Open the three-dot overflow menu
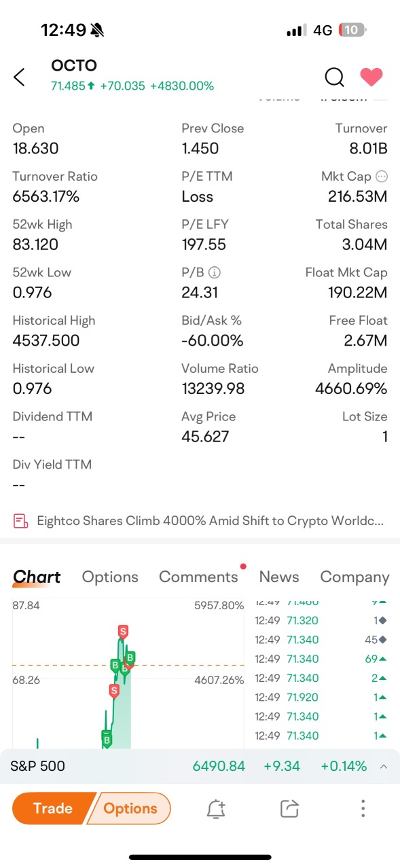The image size is (400, 868). [x=363, y=808]
